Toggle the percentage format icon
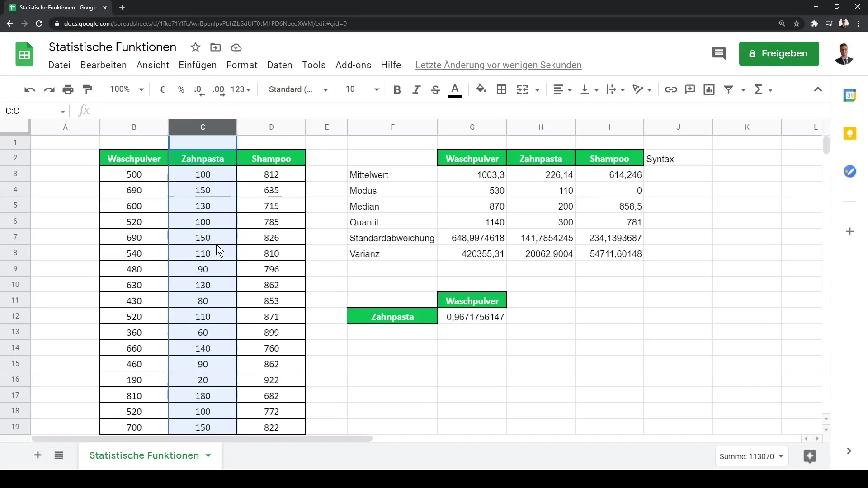This screenshot has height=488, width=868. tap(181, 89)
